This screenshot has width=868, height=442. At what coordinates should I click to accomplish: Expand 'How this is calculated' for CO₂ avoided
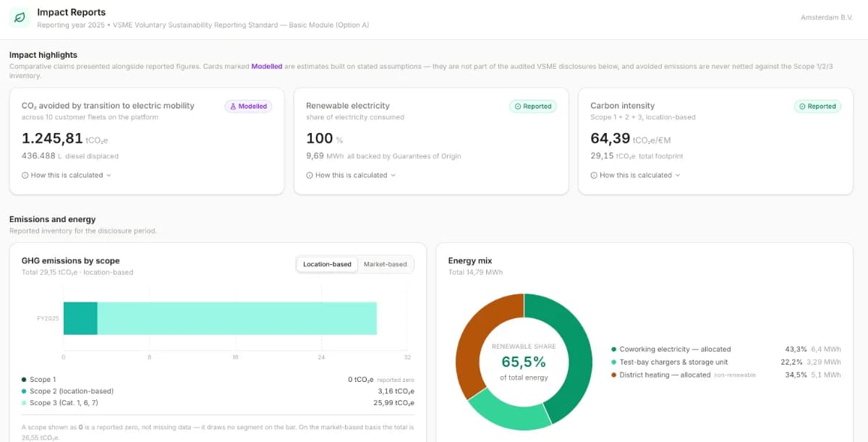coord(67,175)
